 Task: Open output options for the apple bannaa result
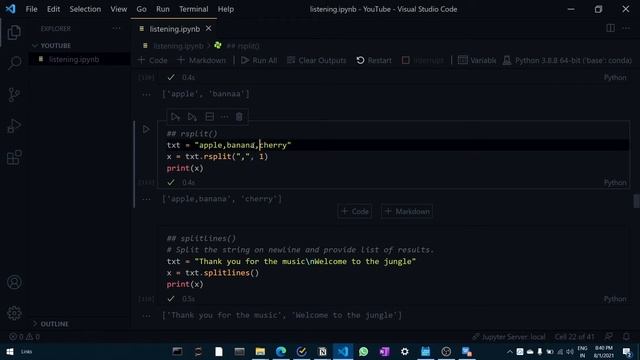146,94
